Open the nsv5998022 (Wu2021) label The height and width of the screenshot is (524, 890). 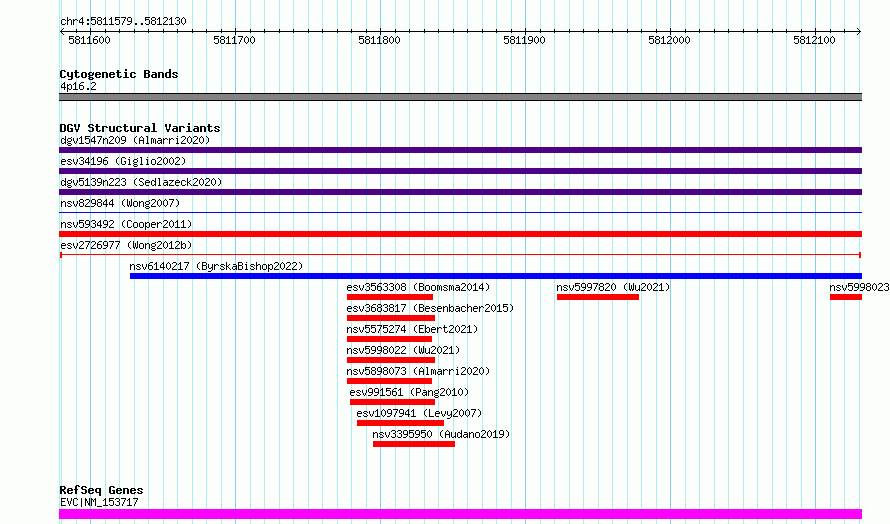pos(403,350)
